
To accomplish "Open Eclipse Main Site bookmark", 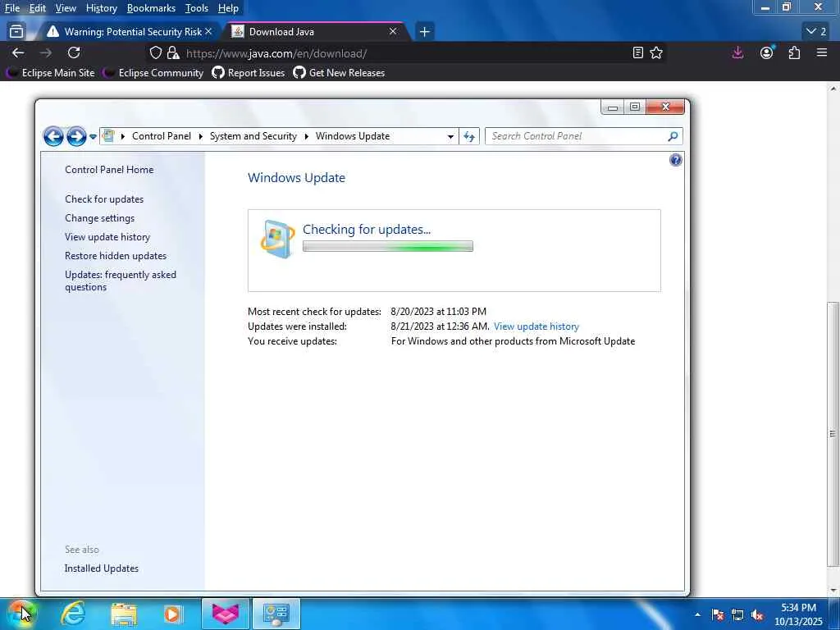I will click(51, 73).
